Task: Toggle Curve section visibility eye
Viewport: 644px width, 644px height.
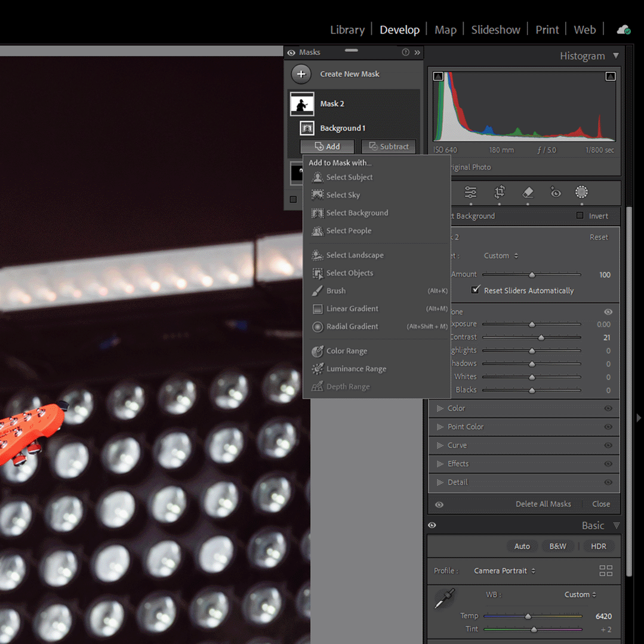Action: click(608, 445)
